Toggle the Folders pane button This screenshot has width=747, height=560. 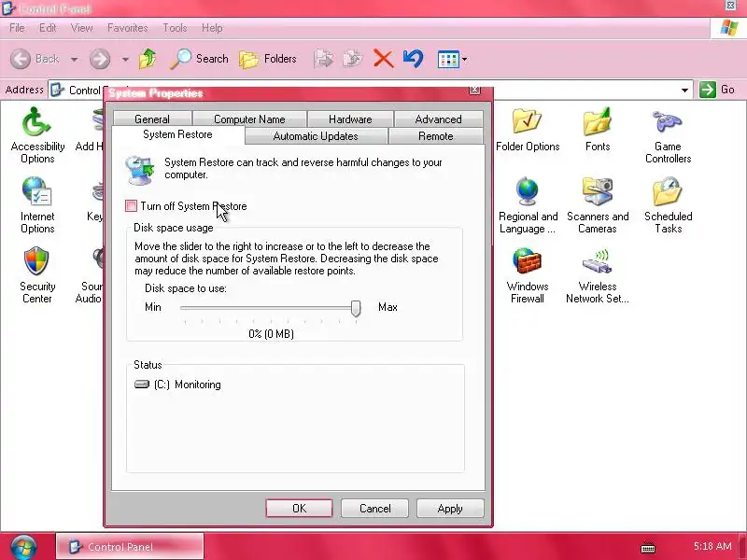268,59
